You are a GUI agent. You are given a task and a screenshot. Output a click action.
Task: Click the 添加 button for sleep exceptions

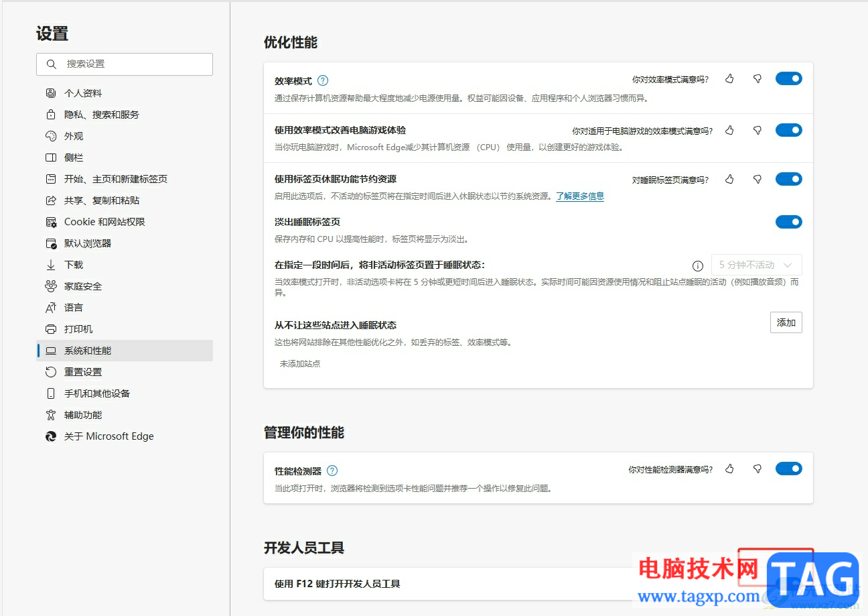click(x=785, y=322)
